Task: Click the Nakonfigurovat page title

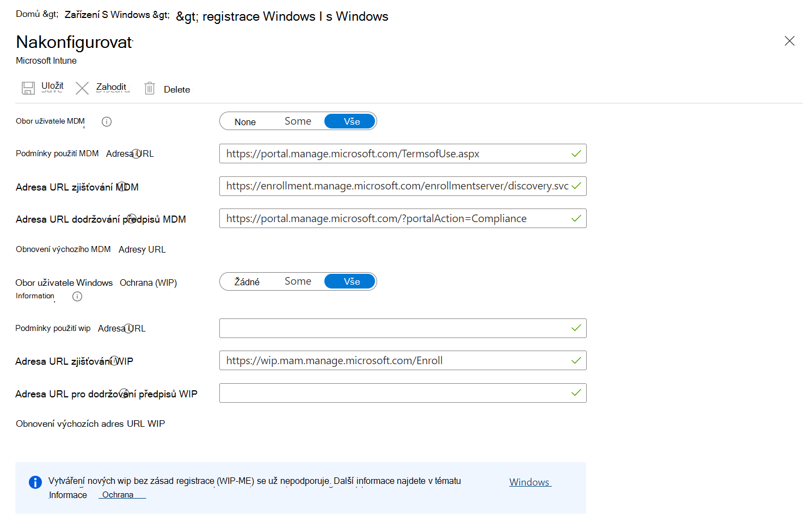Action: 74,42
